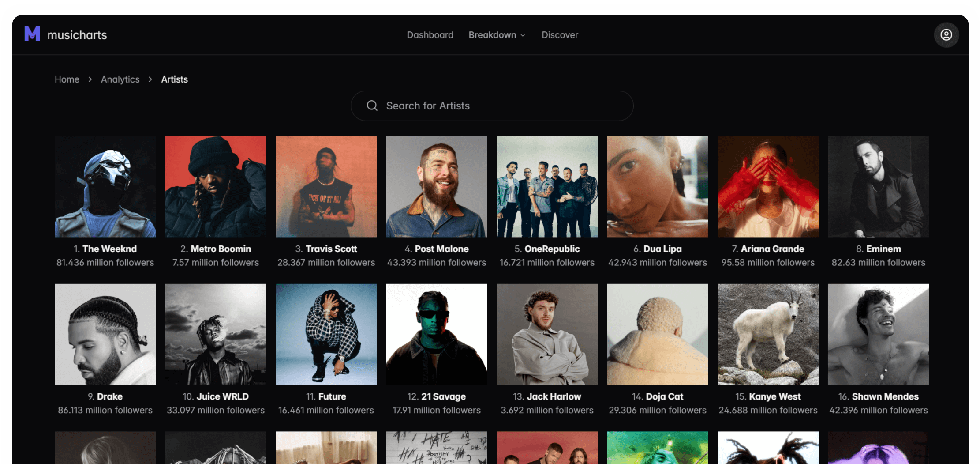Click the Analytics breadcrumb link
980x464 pixels.
tap(120, 79)
